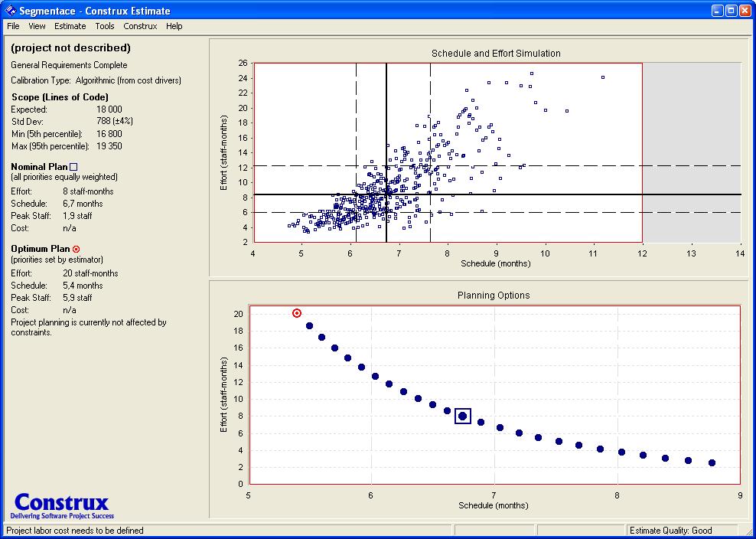Click "(priorities set by estimator)" text
This screenshot has width=756, height=539.
pos(57,260)
